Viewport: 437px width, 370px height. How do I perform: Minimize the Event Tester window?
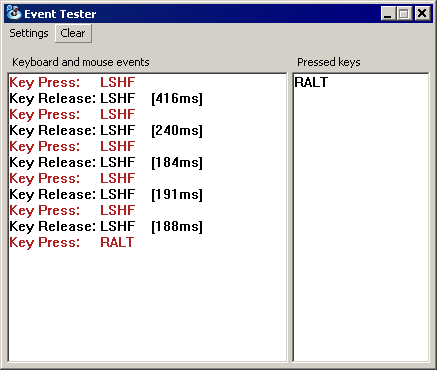(x=388, y=14)
